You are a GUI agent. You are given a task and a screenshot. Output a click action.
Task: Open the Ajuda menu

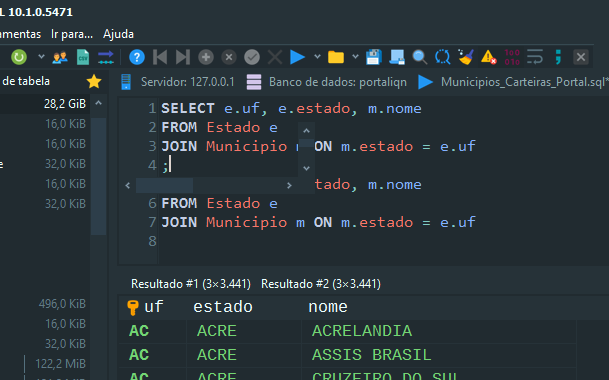coord(118,34)
